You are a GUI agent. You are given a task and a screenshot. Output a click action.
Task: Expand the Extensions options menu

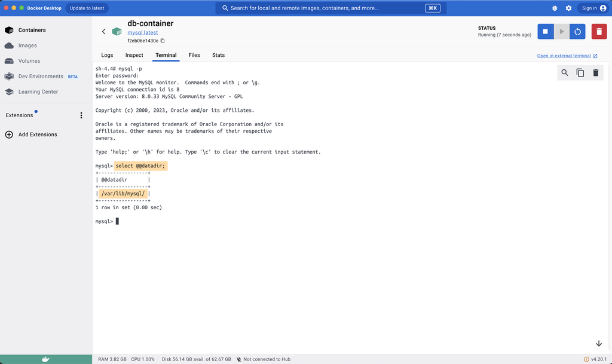coord(81,115)
